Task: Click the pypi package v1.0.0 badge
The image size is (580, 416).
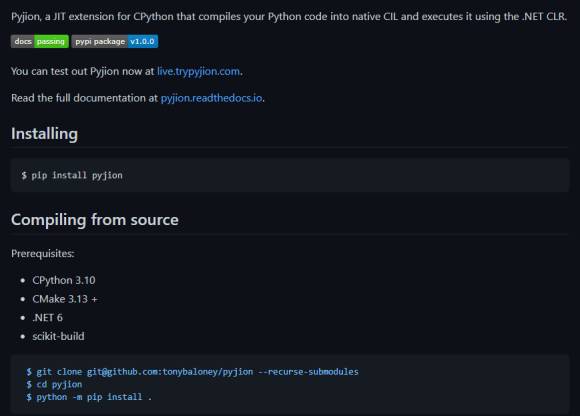Action: pyautogui.click(x=115, y=41)
